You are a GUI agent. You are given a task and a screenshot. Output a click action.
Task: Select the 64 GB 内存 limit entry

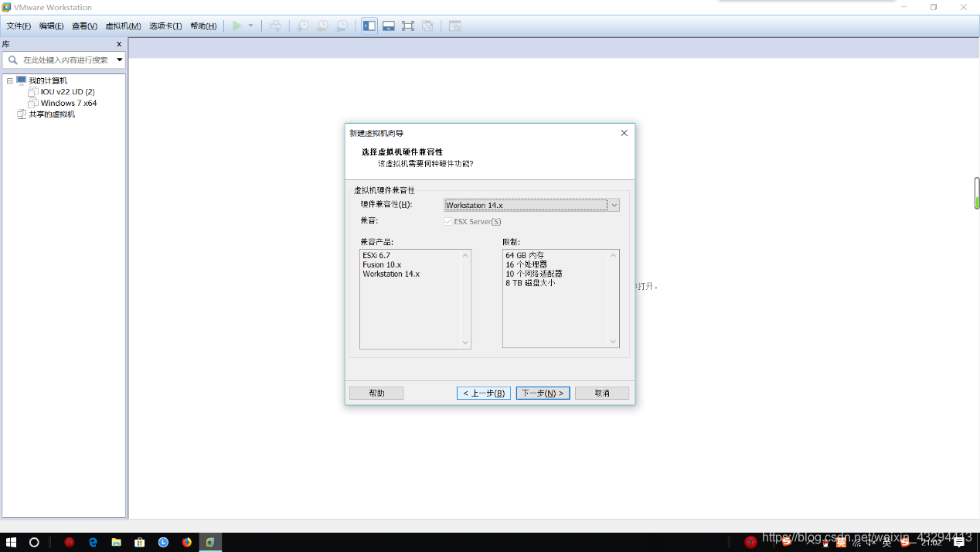(x=526, y=255)
